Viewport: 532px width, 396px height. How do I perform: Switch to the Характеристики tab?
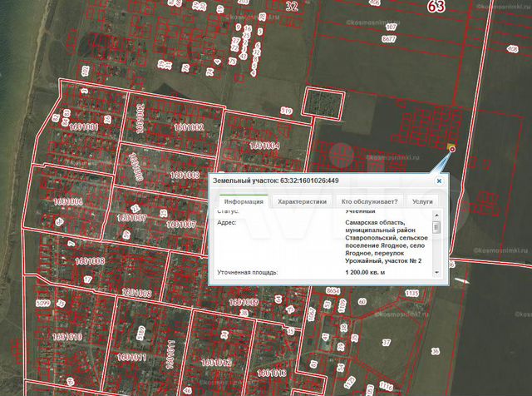(302, 201)
